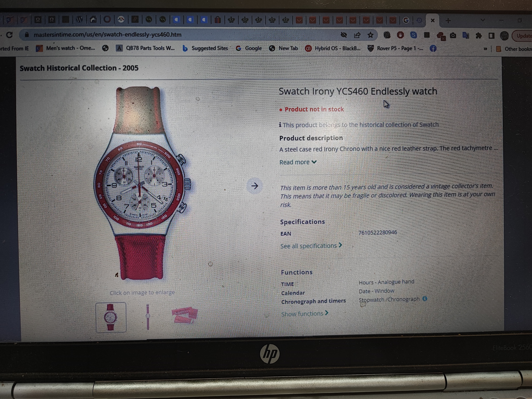Click the red ad-blocker stop-hand extension

[x=400, y=35]
